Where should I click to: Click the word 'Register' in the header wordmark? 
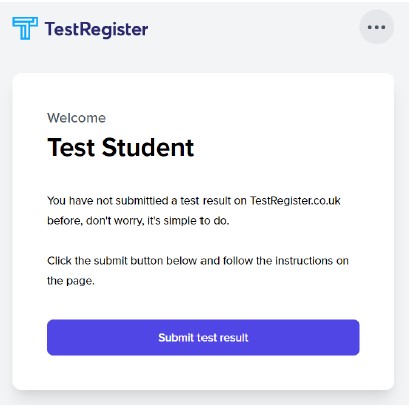click(114, 30)
